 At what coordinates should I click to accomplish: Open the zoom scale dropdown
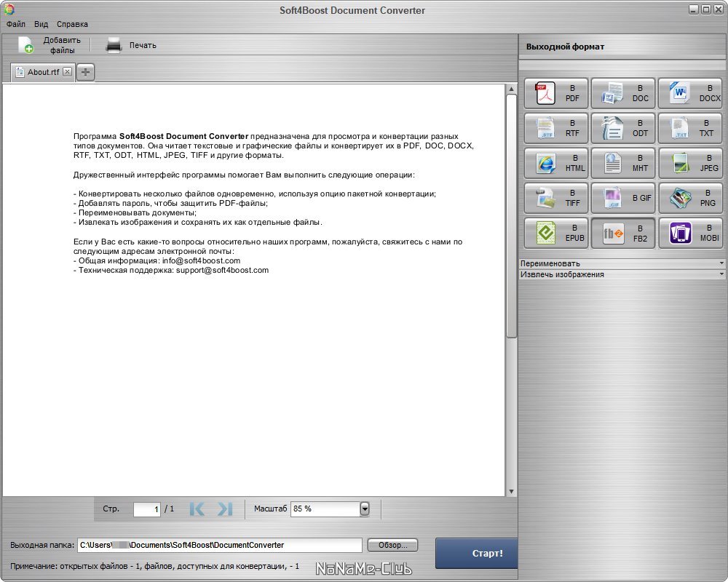[x=365, y=509]
